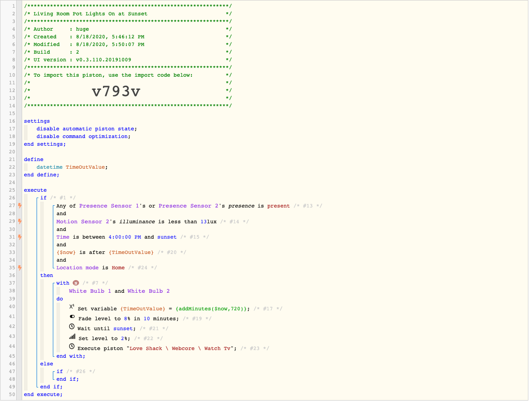The height and width of the screenshot is (401, 532).
Task: Click the 'then' keyword
Action: [x=47, y=275]
